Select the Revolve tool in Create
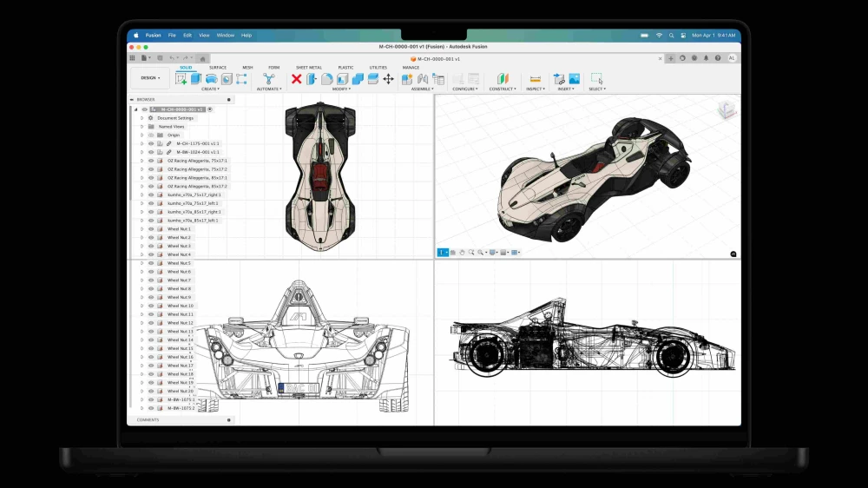The height and width of the screenshot is (488, 868). [x=212, y=79]
